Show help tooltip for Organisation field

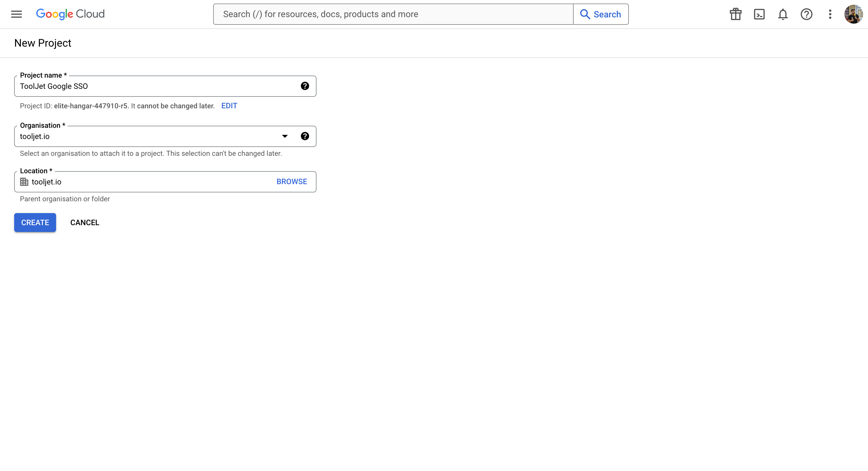click(x=305, y=136)
